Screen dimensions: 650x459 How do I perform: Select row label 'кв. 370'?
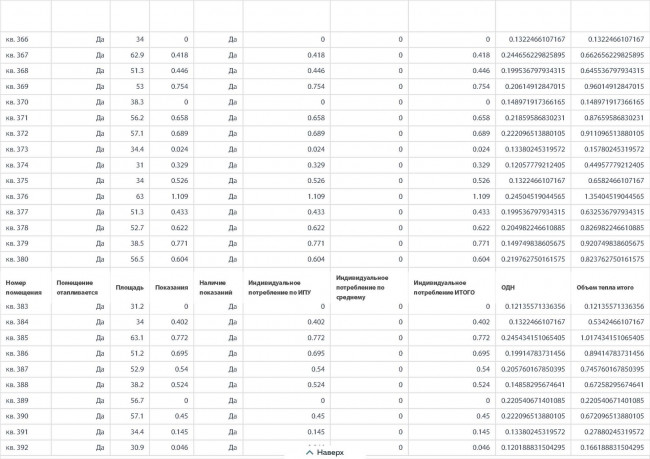click(x=17, y=102)
